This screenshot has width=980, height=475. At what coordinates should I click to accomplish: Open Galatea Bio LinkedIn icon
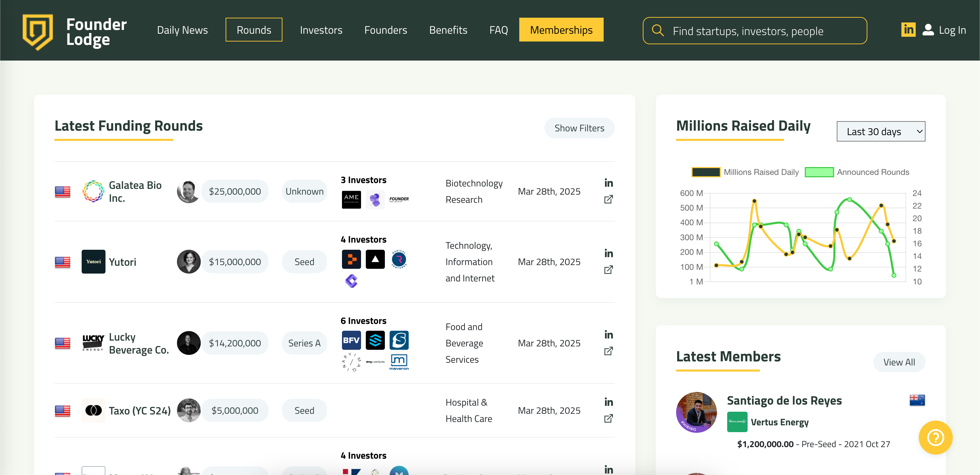[x=608, y=183]
